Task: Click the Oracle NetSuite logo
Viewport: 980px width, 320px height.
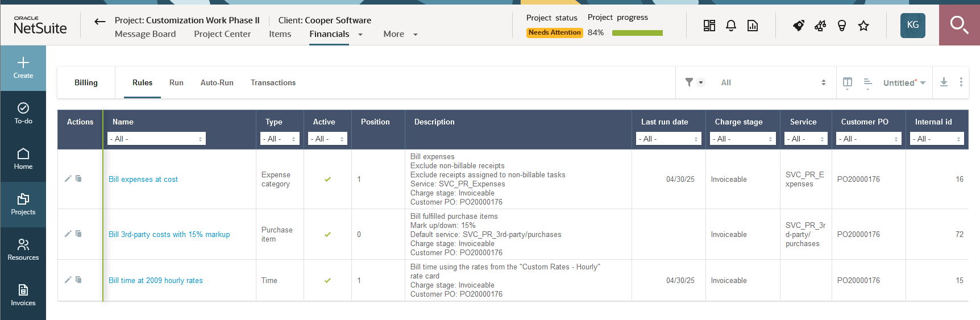Action: pyautogui.click(x=40, y=25)
